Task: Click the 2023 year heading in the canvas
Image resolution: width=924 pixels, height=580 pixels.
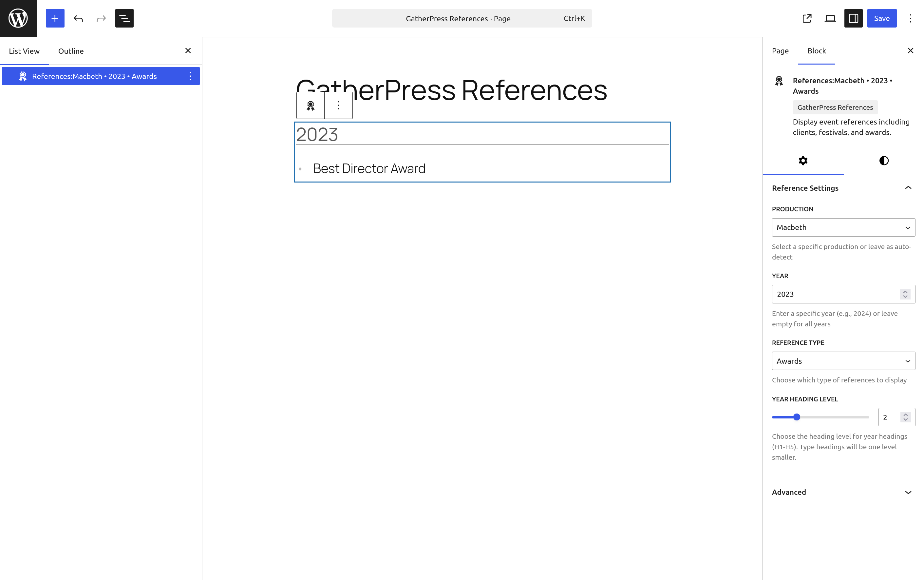Action: [x=317, y=134]
